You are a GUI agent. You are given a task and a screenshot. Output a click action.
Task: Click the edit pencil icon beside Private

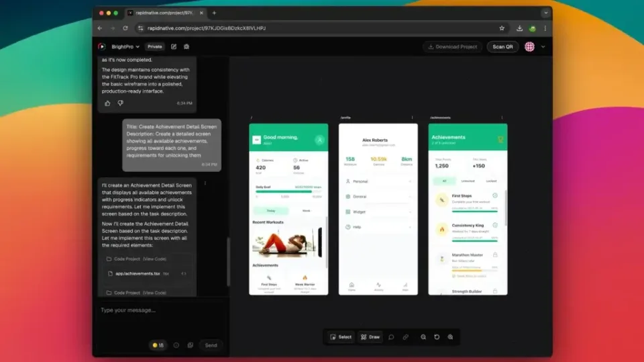click(x=174, y=46)
